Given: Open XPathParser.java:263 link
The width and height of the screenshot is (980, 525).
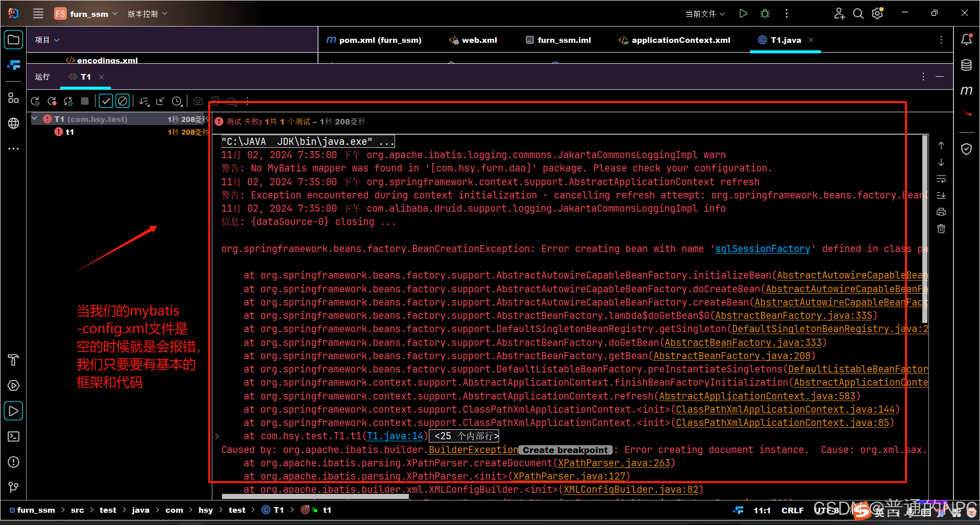Looking at the screenshot, I should pyautogui.click(x=614, y=463).
